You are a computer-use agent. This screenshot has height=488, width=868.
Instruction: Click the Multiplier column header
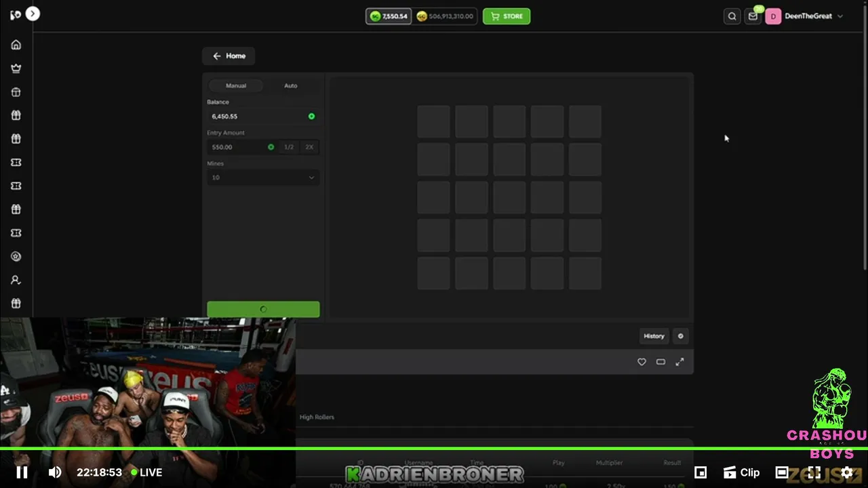pyautogui.click(x=609, y=463)
